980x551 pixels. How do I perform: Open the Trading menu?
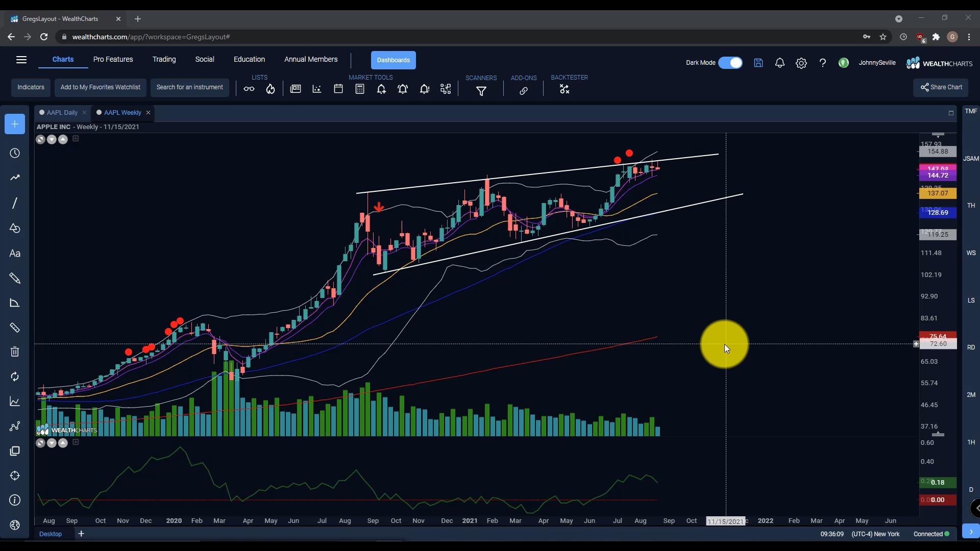(164, 59)
